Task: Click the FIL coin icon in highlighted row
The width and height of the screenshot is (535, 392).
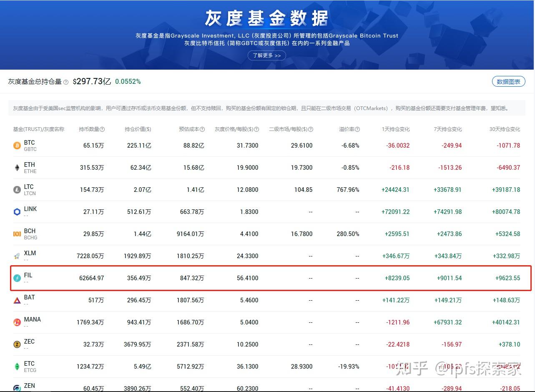Action: point(17,278)
